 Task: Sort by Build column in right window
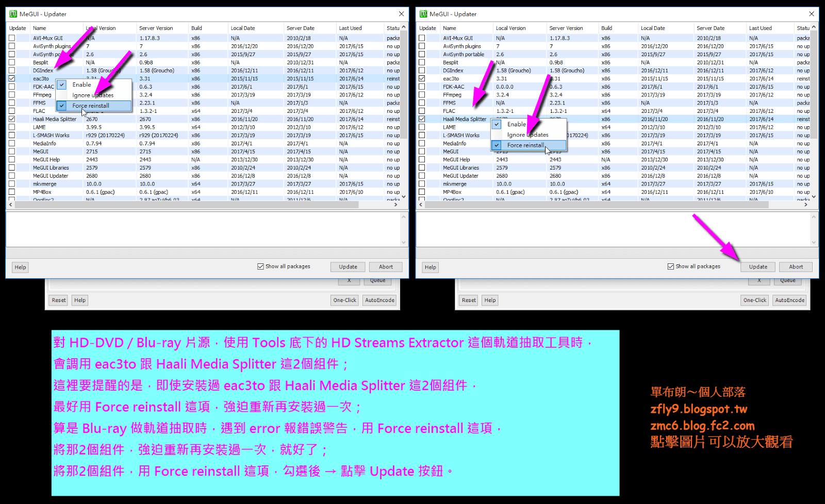click(618, 28)
